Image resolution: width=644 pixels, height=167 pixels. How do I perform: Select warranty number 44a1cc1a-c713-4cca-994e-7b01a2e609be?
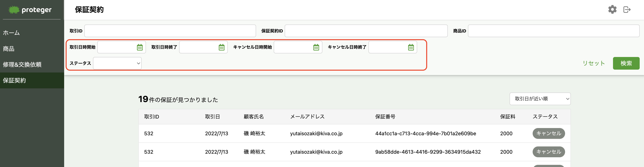pos(425,133)
